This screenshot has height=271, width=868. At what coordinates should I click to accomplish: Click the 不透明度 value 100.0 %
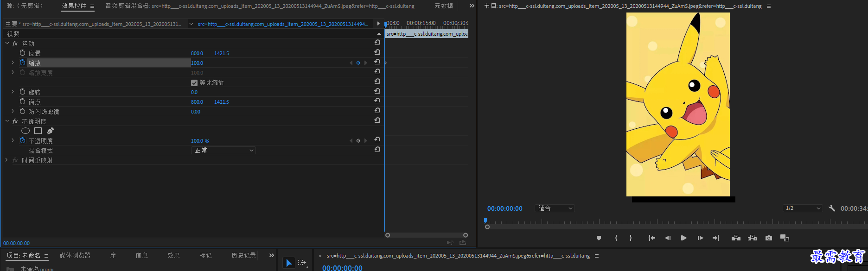pos(200,141)
